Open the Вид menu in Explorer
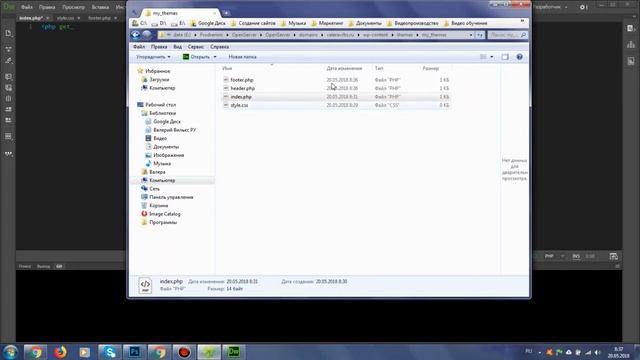Viewport: 640px width, 360px height. click(178, 47)
